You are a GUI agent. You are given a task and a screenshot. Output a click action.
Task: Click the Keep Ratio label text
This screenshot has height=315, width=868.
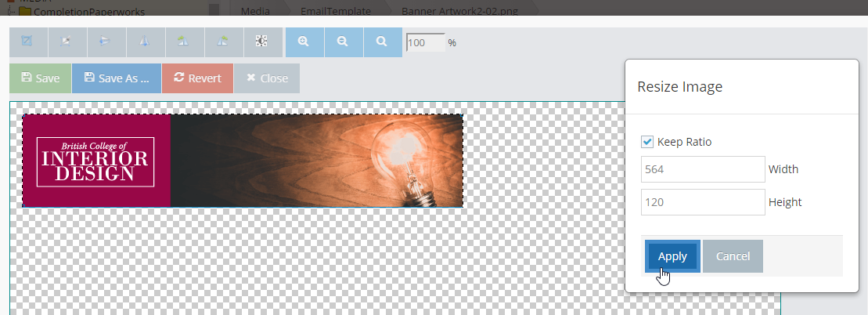(x=684, y=142)
